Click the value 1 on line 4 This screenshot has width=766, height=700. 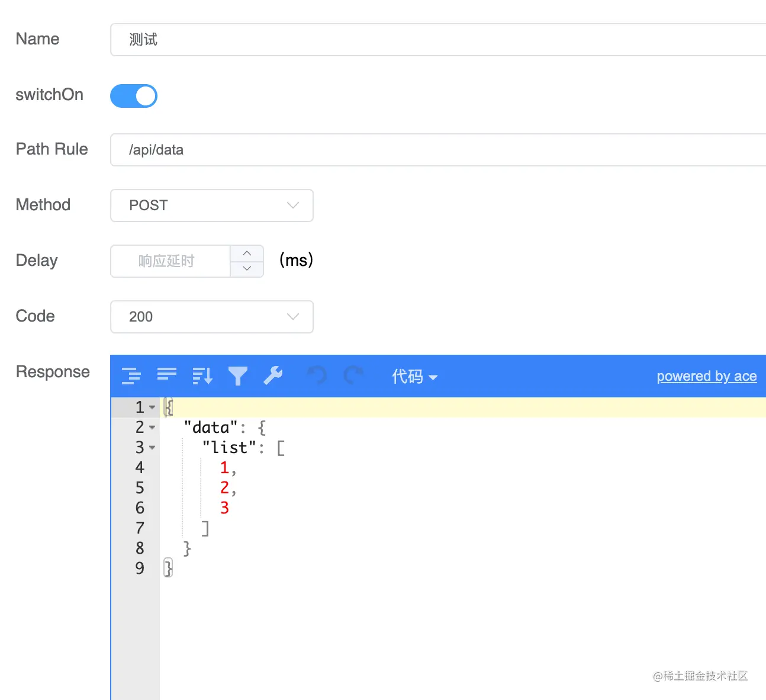224,468
